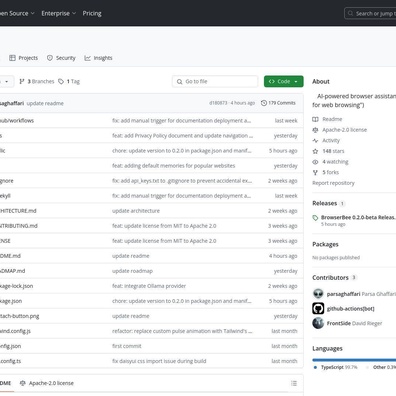Click the book icon next to Readme
Image resolution: width=396 pixels, height=396 pixels.
point(315,119)
